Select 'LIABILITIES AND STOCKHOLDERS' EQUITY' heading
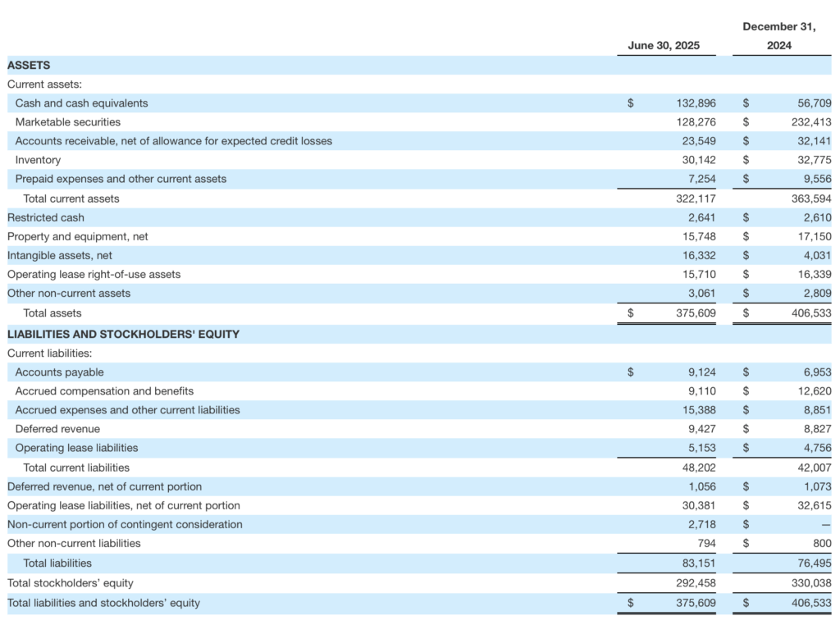The width and height of the screenshot is (840, 625). [x=123, y=334]
